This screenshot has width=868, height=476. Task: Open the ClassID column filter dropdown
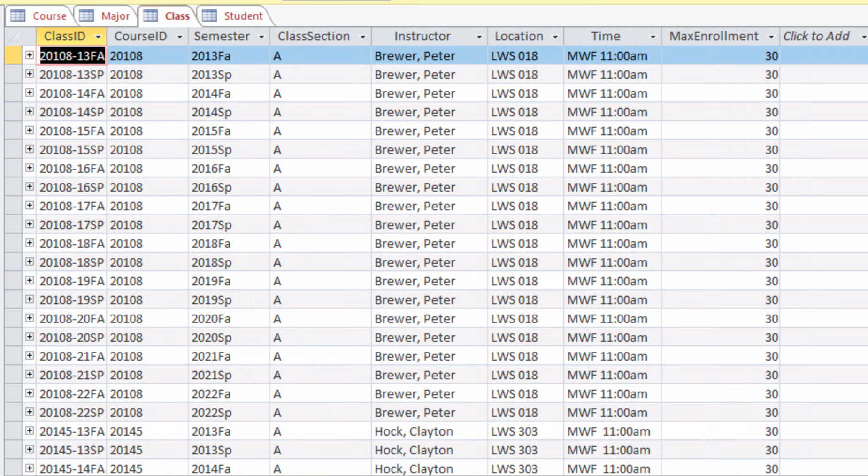[98, 37]
